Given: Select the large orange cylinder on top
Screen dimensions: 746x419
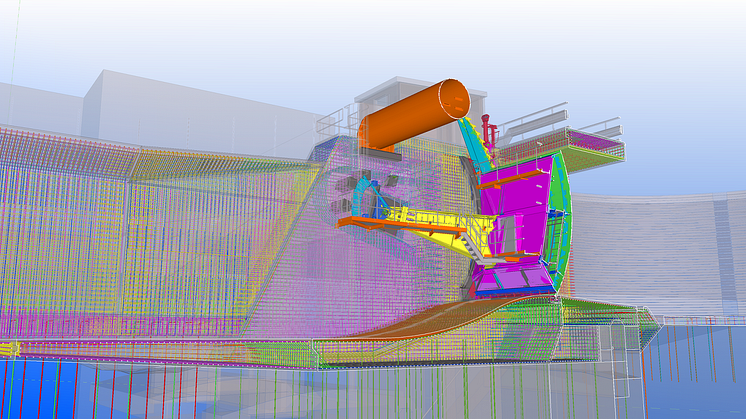Looking at the screenshot, I should point(410,115).
